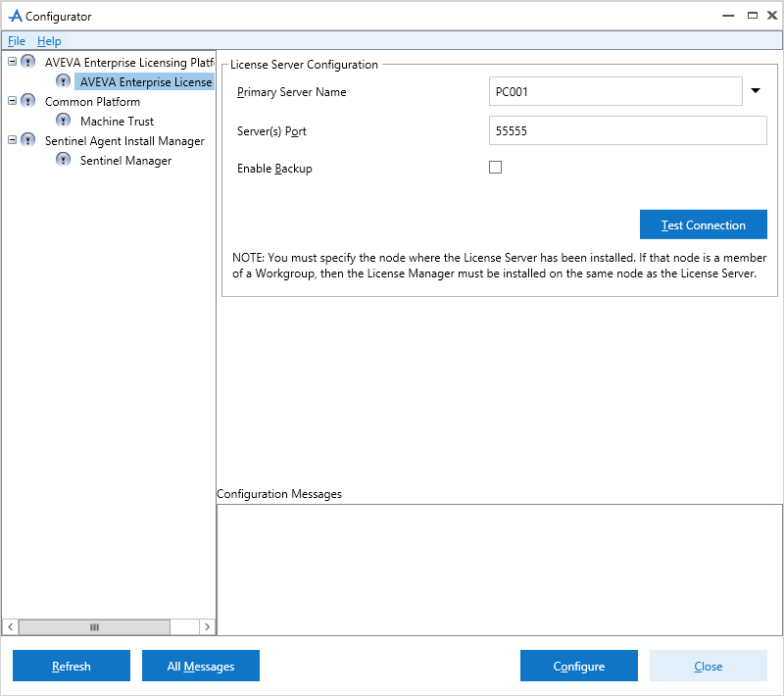784x696 pixels.
Task: Click the Configuration Messages text area
Action: (x=500, y=570)
